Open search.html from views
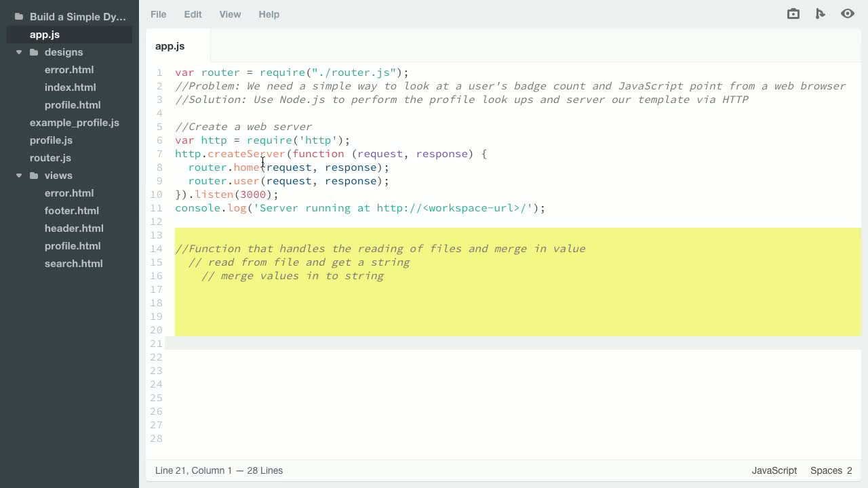The height and width of the screenshot is (488, 868). click(73, 264)
